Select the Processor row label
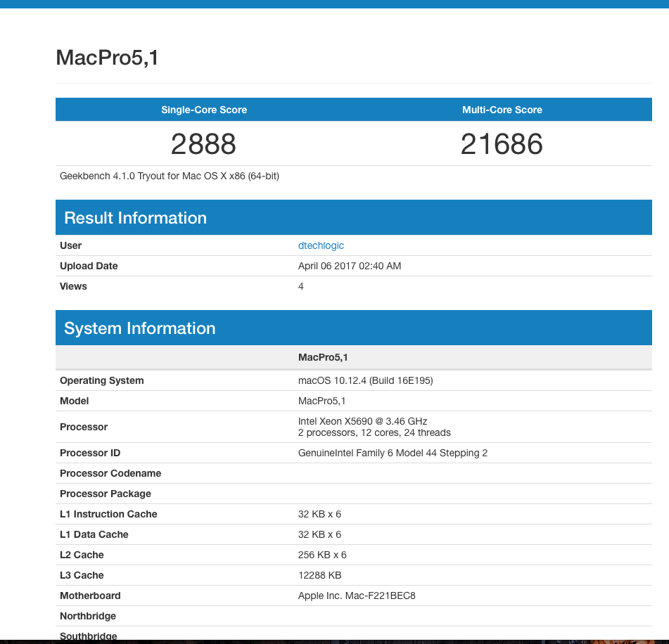The width and height of the screenshot is (669, 644). coord(84,427)
